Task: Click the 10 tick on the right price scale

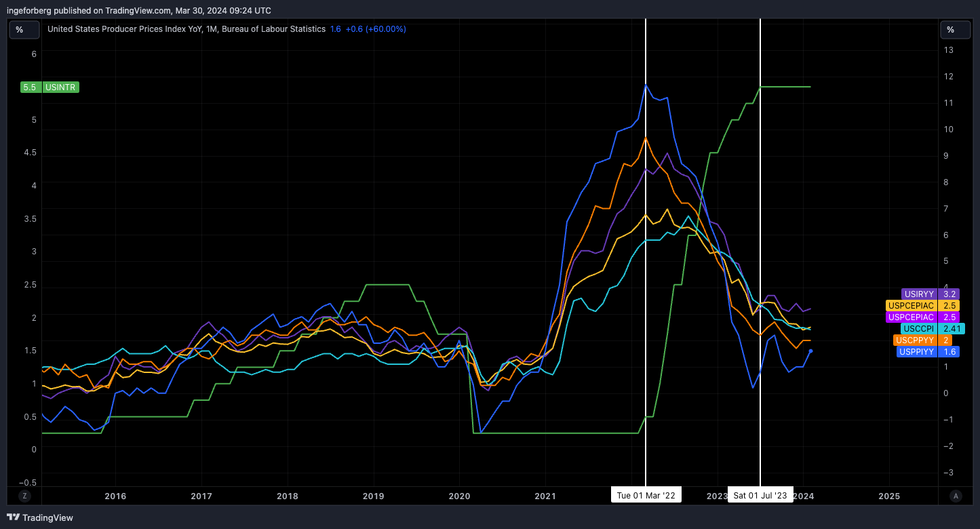Action: pyautogui.click(x=949, y=129)
